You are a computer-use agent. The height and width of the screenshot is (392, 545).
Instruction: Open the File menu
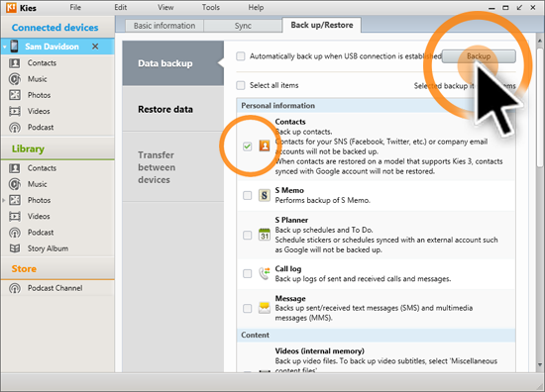(x=75, y=7)
